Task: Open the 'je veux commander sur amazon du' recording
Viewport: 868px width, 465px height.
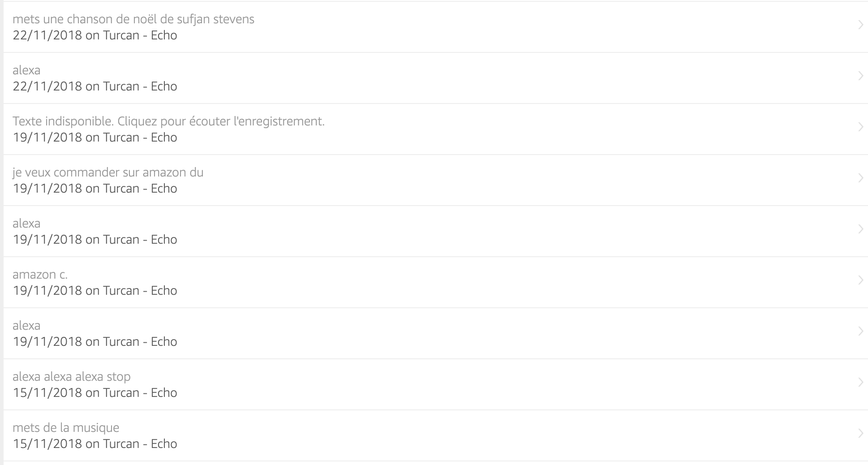Action: click(x=108, y=172)
